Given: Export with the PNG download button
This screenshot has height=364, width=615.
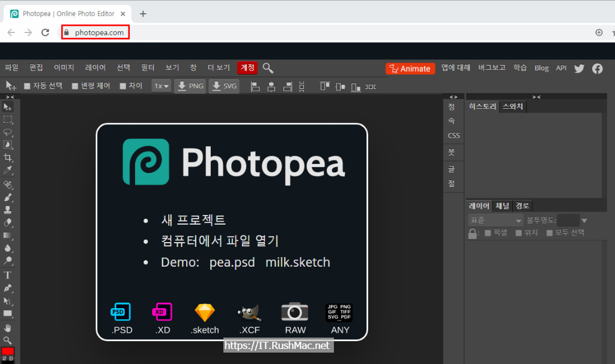Looking at the screenshot, I should tap(190, 86).
